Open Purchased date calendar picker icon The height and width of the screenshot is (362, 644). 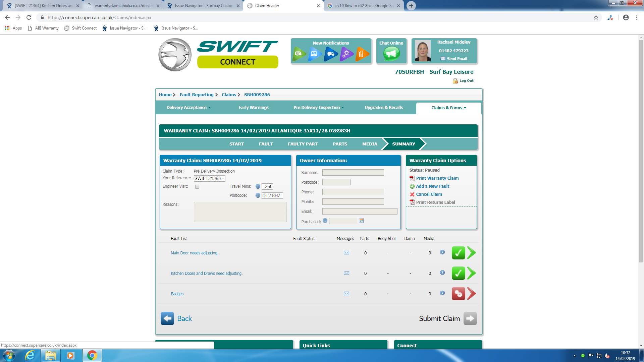(x=361, y=221)
